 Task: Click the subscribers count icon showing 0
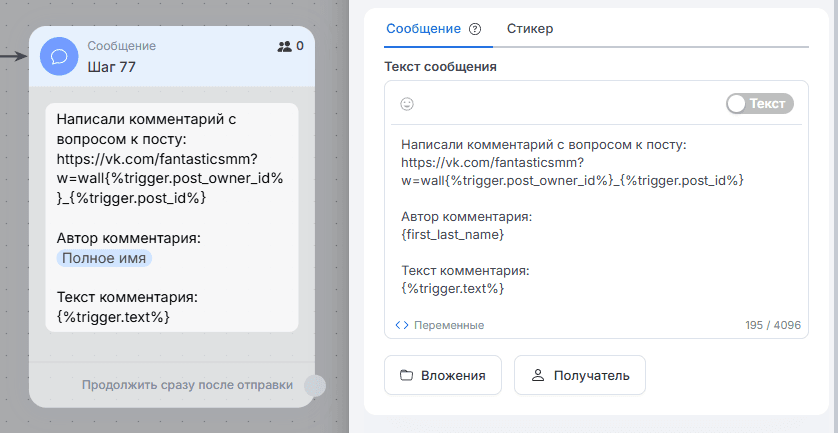coord(285,47)
